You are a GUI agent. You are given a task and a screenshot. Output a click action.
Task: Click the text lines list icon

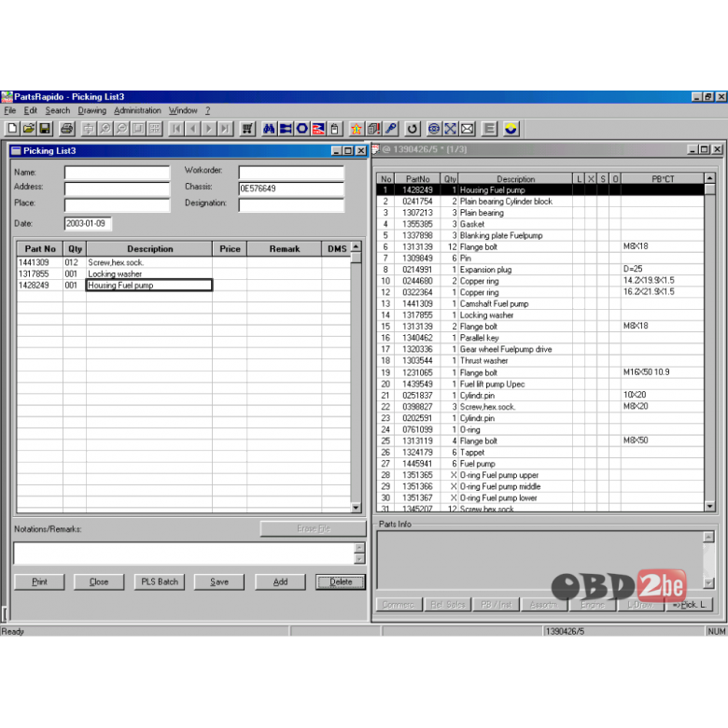pyautogui.click(x=489, y=129)
